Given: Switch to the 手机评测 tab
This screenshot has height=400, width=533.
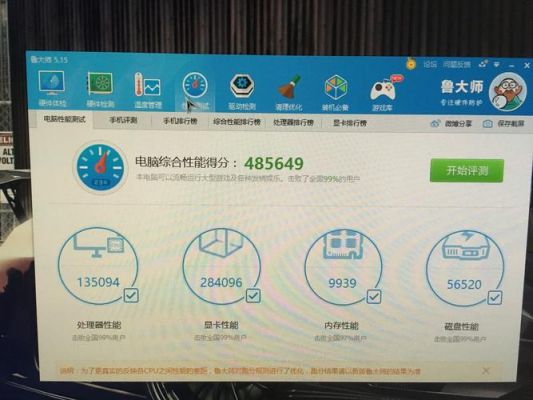Looking at the screenshot, I should [123, 120].
